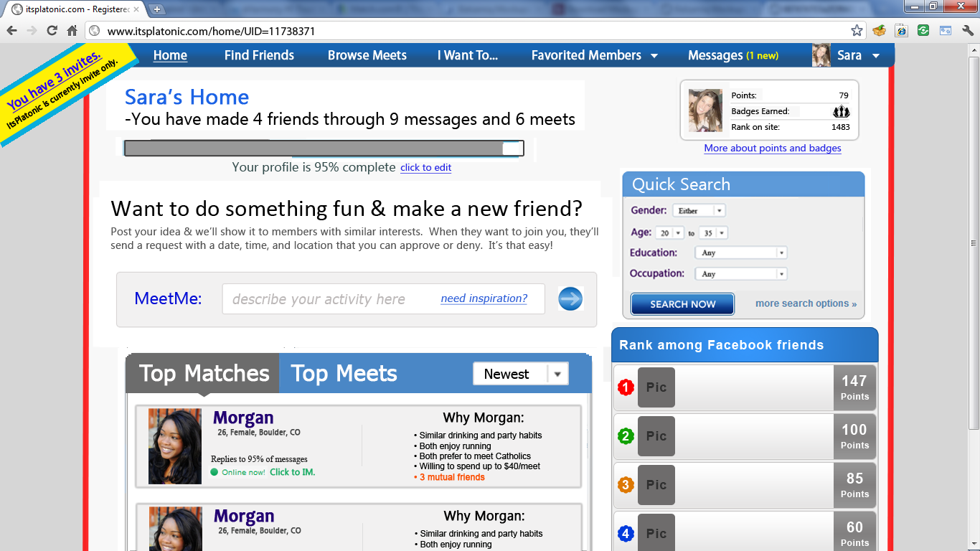Image resolution: width=980 pixels, height=551 pixels.
Task: Click the profile completion progress bar
Action: pos(324,149)
